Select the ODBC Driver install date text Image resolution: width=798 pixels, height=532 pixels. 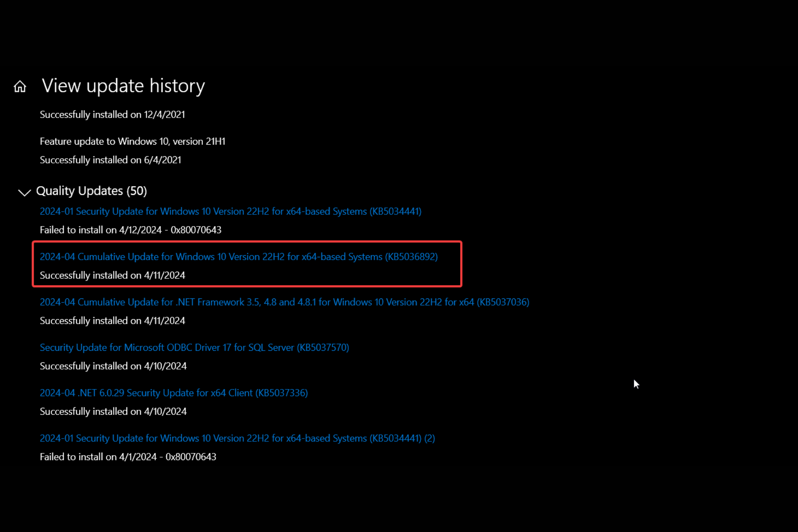tap(113, 366)
